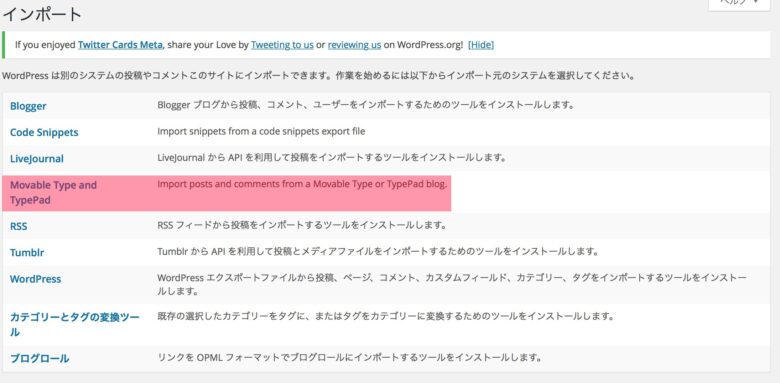Click the WordPress エクスポートファイル description text
Image resolution: width=780 pixels, height=383 pixels.
(x=452, y=284)
